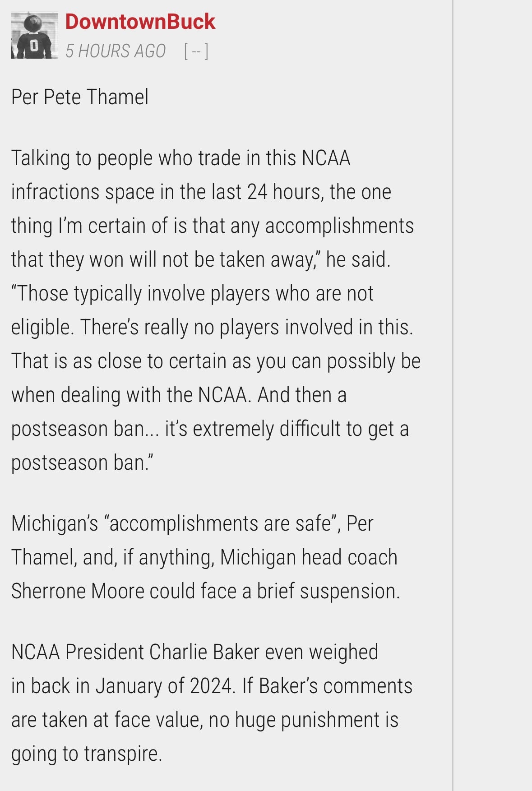
Task: Open the 5 HOURS AGO timestamp permalink
Action: [x=116, y=51]
